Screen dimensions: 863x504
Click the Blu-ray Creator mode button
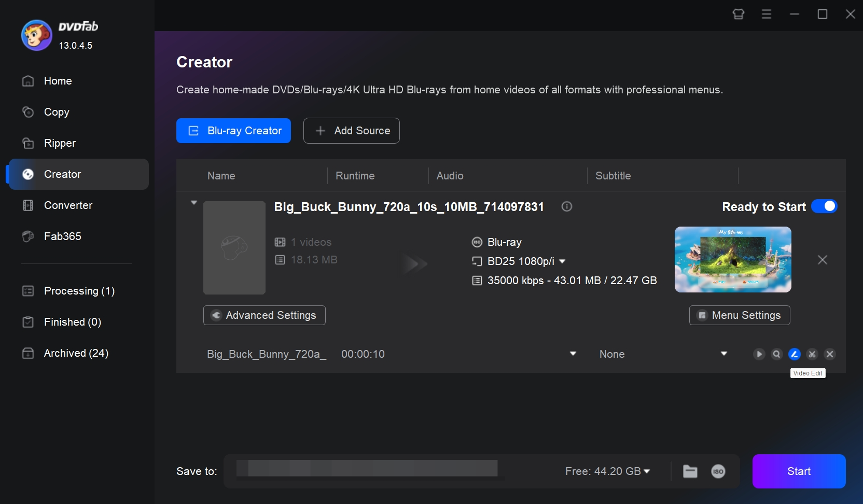click(233, 131)
